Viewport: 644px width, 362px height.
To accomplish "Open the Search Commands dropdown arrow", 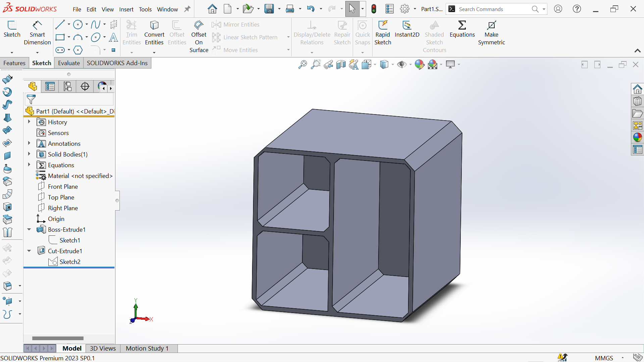I will (x=544, y=9).
